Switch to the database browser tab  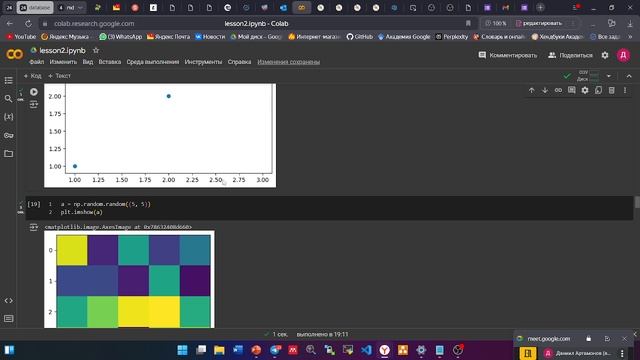pos(35,7)
